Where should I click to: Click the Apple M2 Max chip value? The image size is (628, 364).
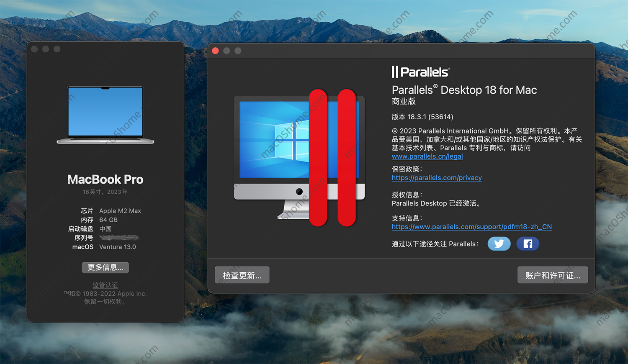(120, 211)
